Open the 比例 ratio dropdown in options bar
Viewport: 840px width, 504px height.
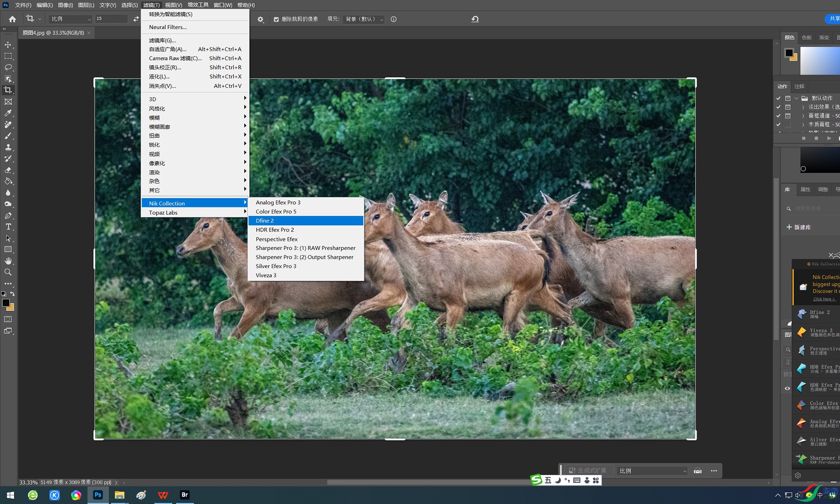[71, 19]
